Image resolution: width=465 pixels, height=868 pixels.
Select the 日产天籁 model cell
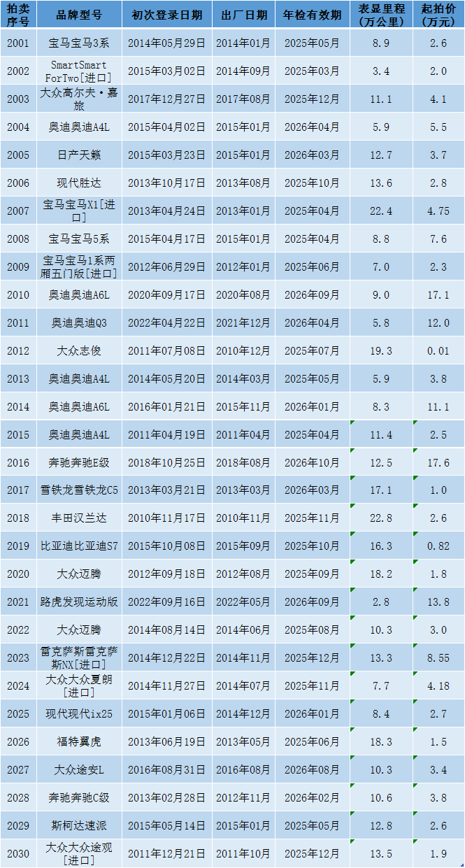[79, 155]
